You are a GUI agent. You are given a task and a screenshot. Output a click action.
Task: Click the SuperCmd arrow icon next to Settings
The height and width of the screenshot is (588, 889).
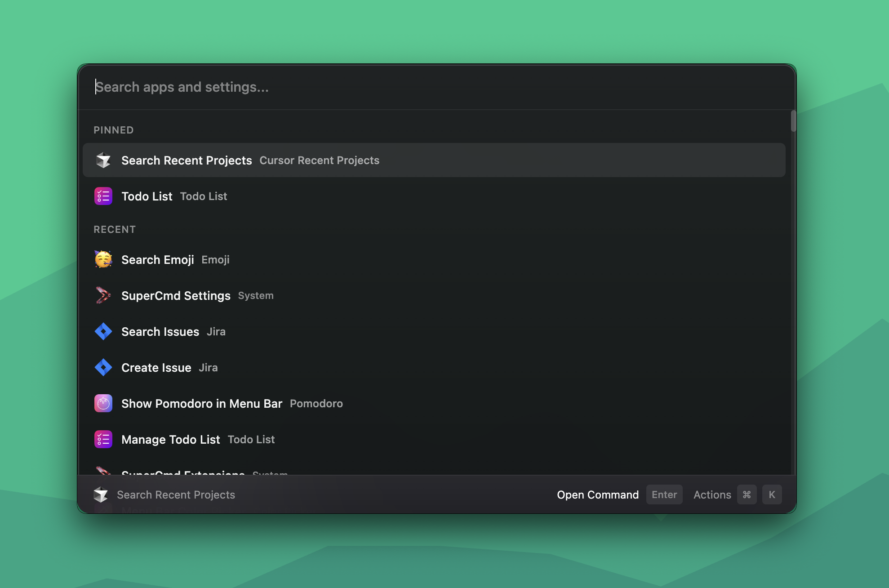103,295
